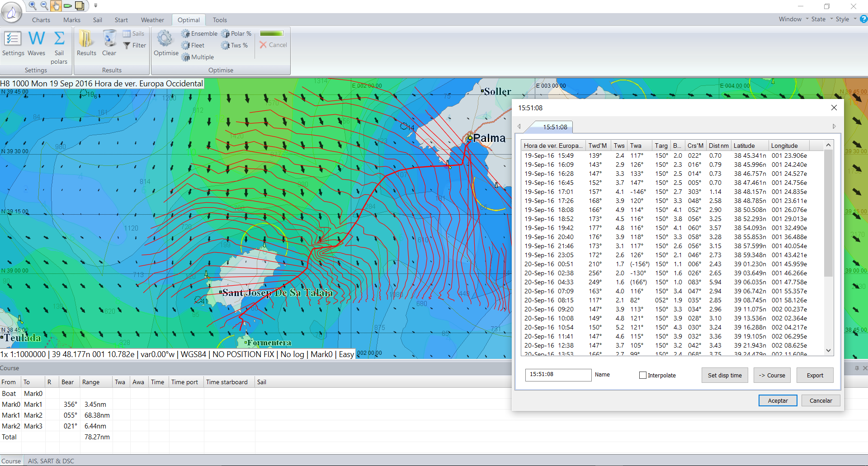Screen dimensions: 868x466
Task: Clear results with recycle bin
Action: pyautogui.click(x=109, y=43)
